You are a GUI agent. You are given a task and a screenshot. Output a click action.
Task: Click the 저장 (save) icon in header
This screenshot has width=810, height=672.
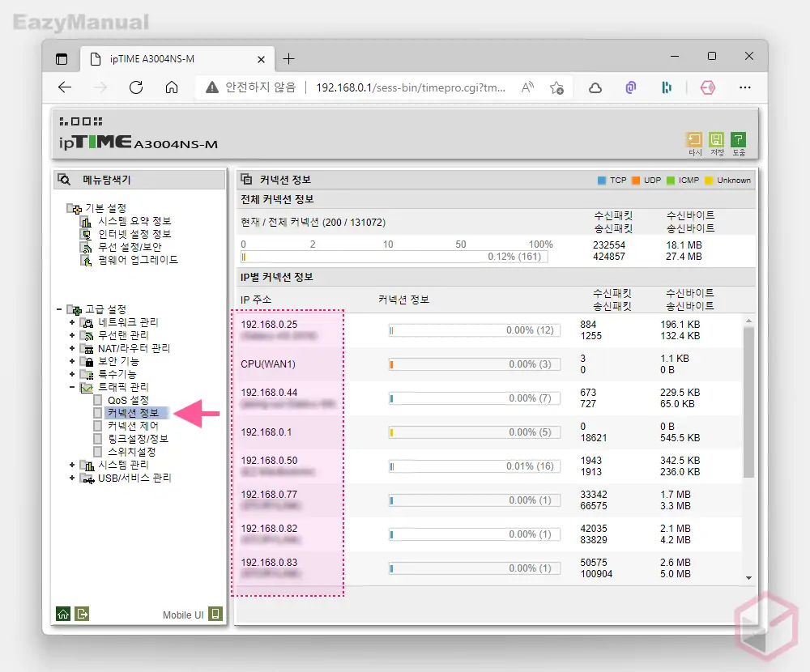[716, 140]
